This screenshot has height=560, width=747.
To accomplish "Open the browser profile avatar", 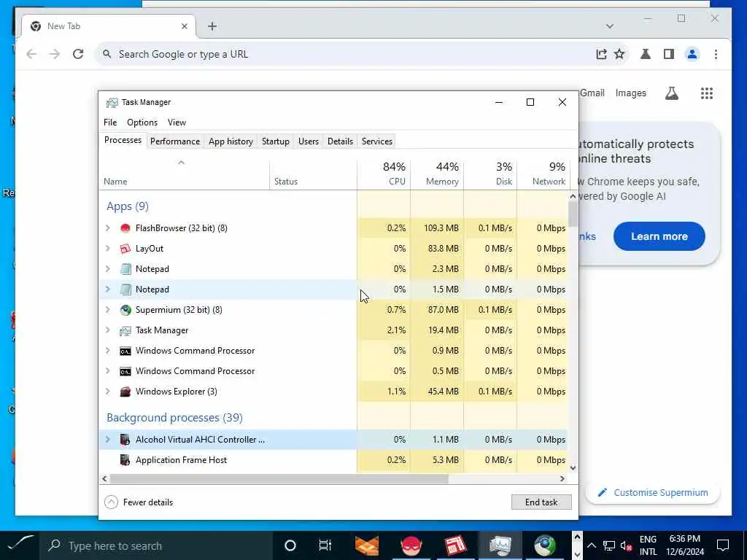I will click(692, 54).
